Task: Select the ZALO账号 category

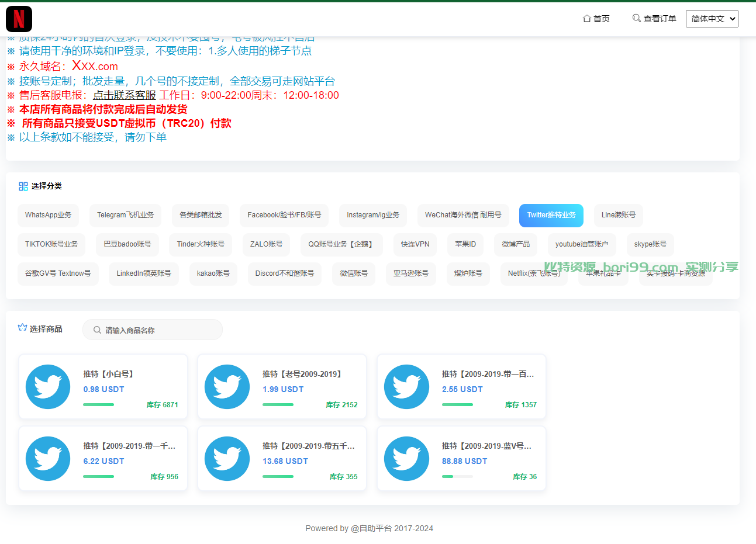Action: click(267, 244)
